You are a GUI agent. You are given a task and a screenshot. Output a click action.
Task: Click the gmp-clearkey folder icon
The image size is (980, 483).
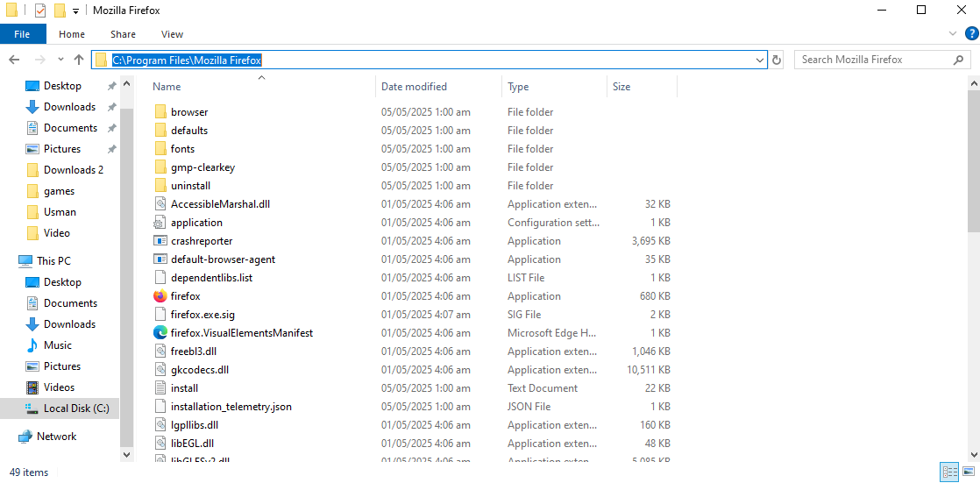[160, 167]
